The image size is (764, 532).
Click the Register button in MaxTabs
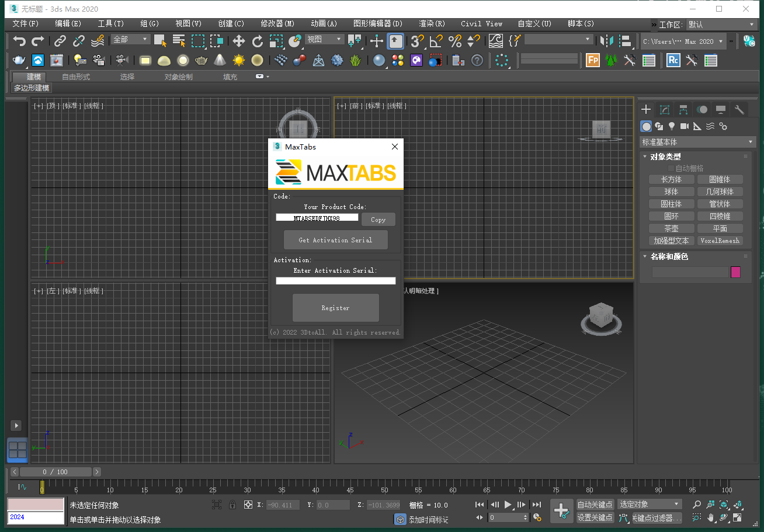click(x=335, y=308)
